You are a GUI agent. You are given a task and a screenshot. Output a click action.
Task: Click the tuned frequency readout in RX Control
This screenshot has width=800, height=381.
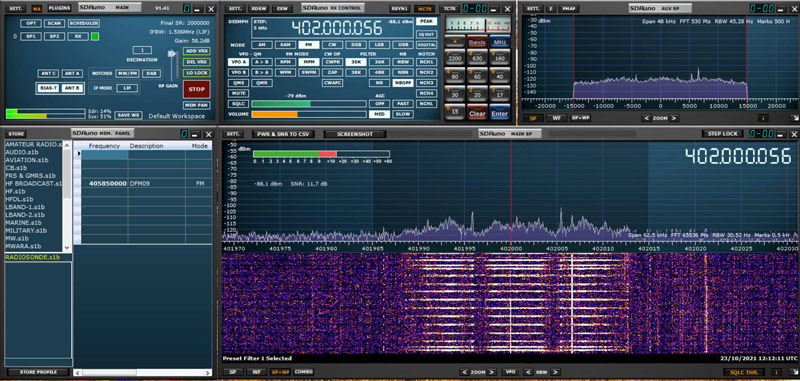click(336, 28)
